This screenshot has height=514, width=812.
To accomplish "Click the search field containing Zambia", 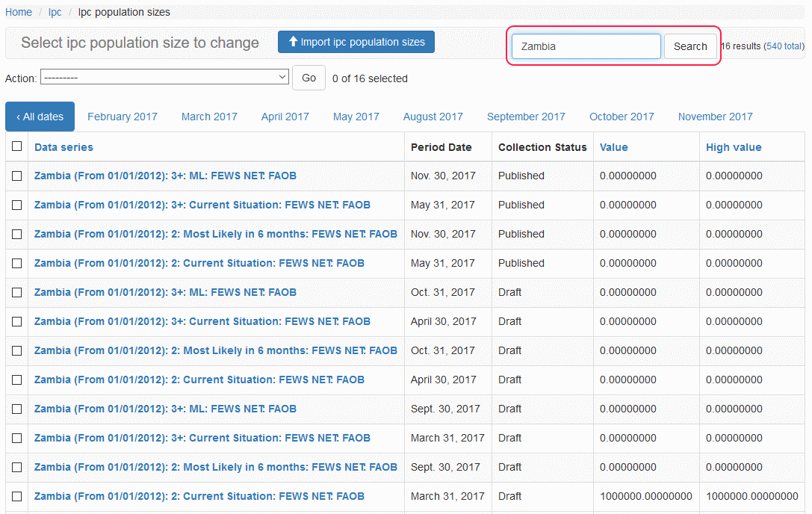I will point(586,46).
